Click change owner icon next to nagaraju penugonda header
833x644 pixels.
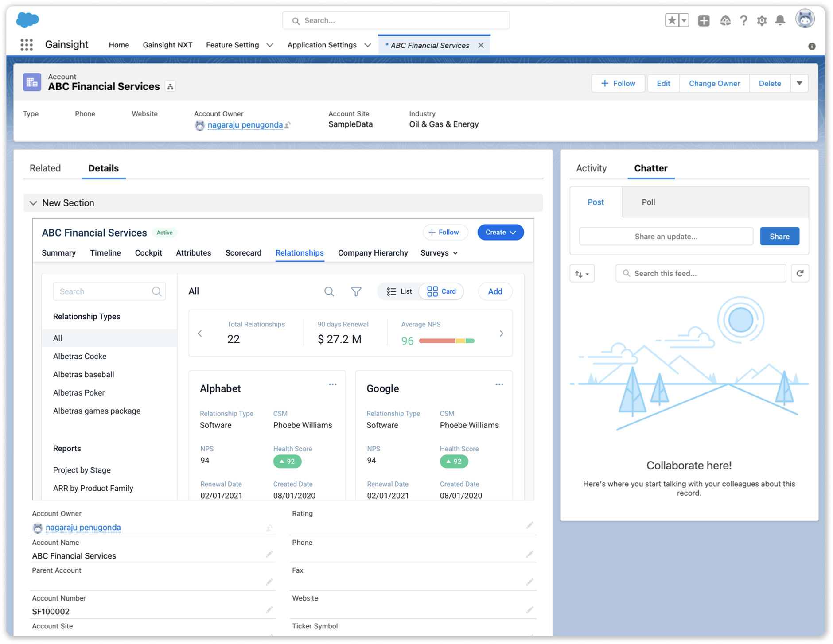tap(288, 125)
